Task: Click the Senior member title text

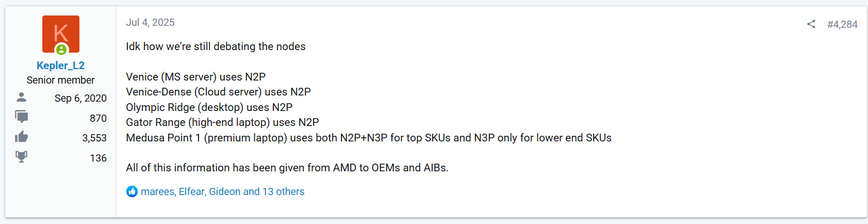Action: 60,80
